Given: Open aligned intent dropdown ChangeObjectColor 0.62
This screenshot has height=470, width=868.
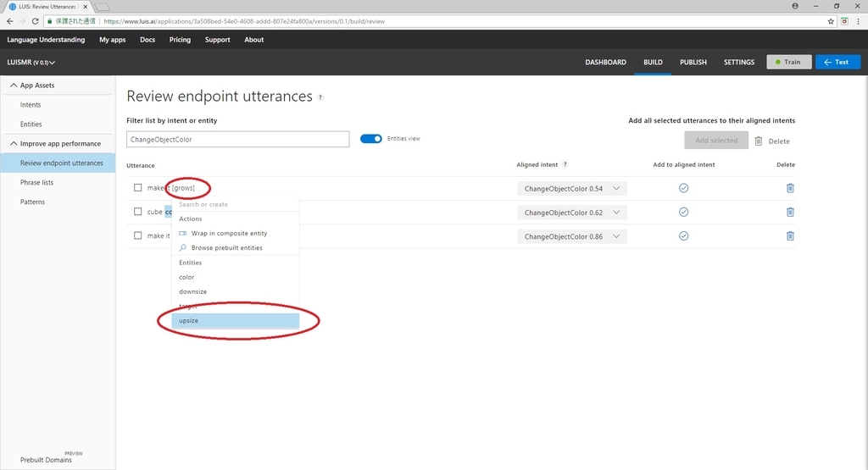Looking at the screenshot, I should click(572, 213).
